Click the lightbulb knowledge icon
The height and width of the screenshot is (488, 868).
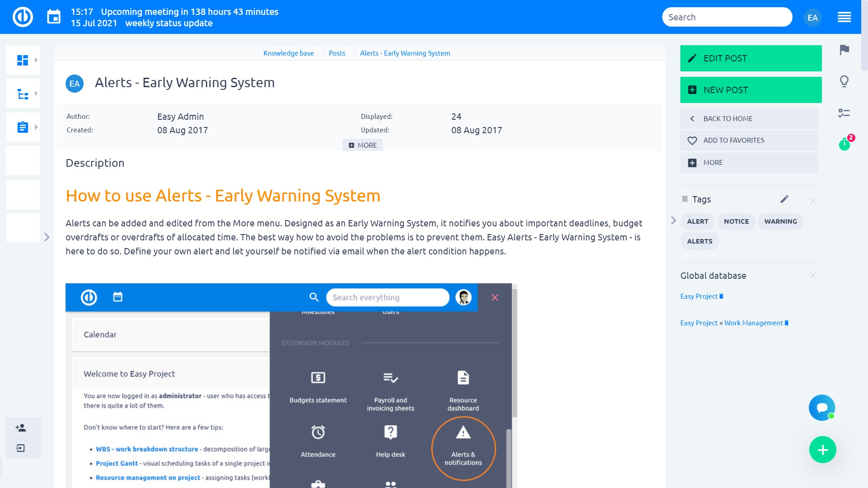coord(844,81)
